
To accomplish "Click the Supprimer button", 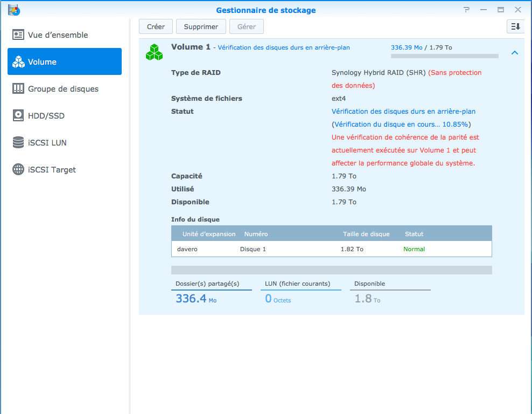I will [x=201, y=26].
